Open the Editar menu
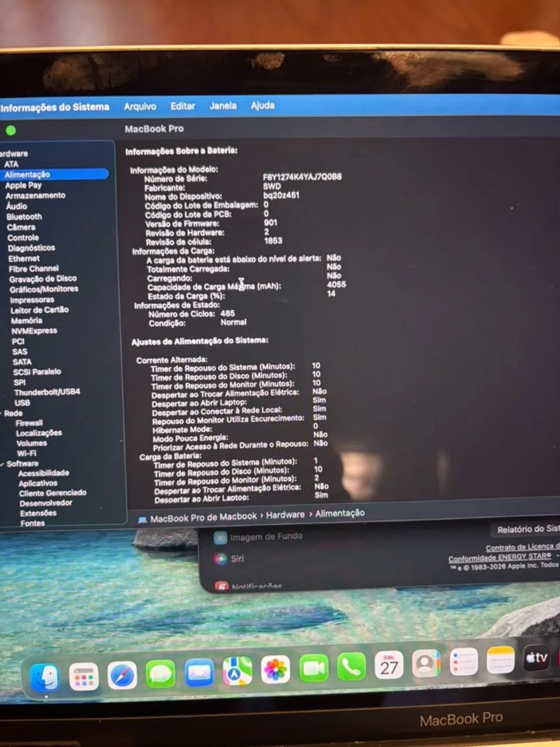Image resolution: width=560 pixels, height=747 pixels. point(183,106)
